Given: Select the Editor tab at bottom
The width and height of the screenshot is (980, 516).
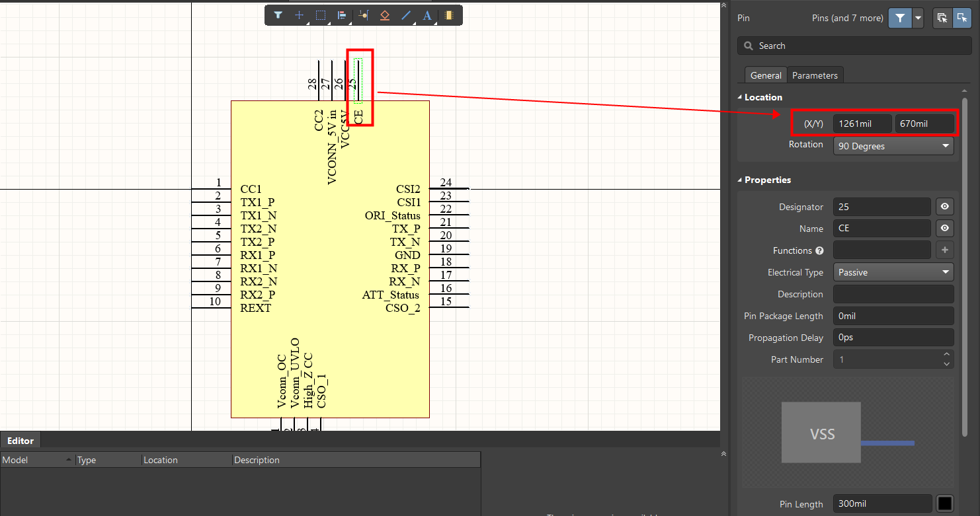Looking at the screenshot, I should (20, 441).
